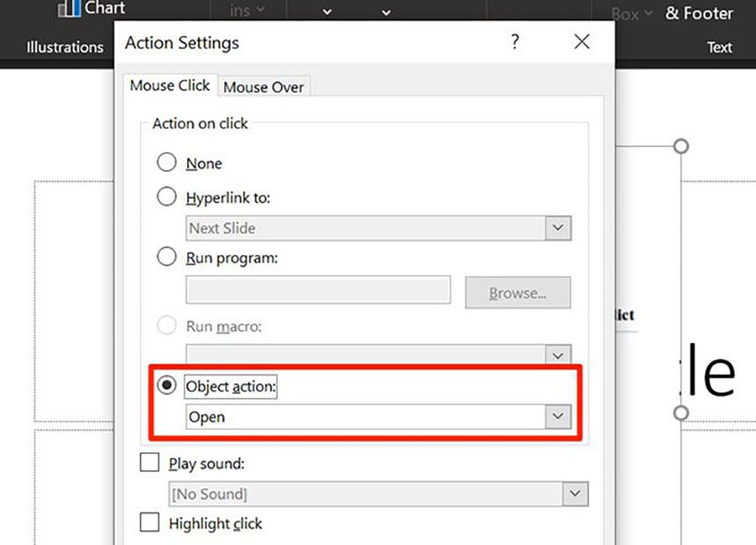Click the Browse button
The height and width of the screenshot is (545, 756).
(517, 293)
